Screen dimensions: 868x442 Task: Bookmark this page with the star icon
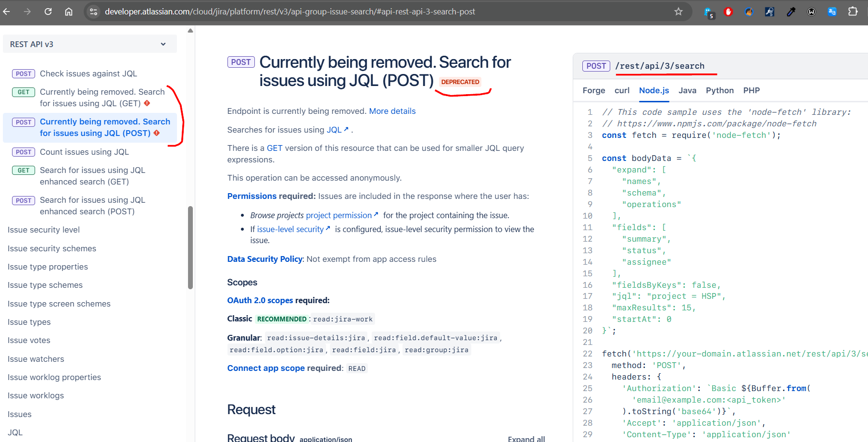click(x=678, y=12)
